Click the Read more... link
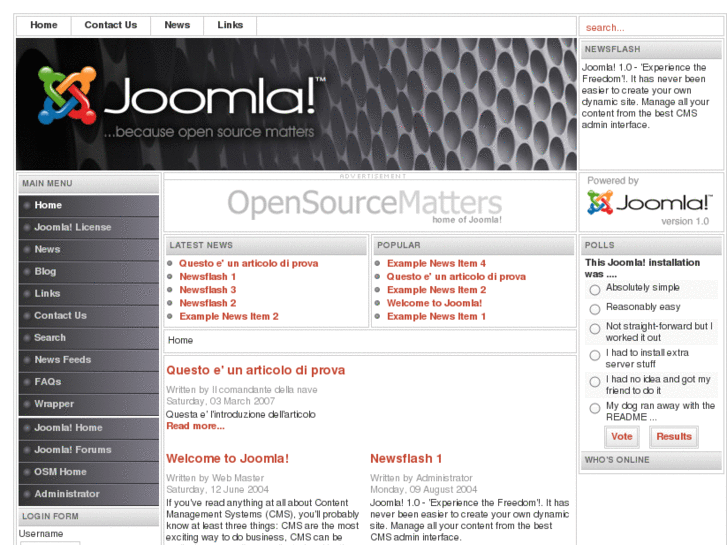 click(x=195, y=426)
